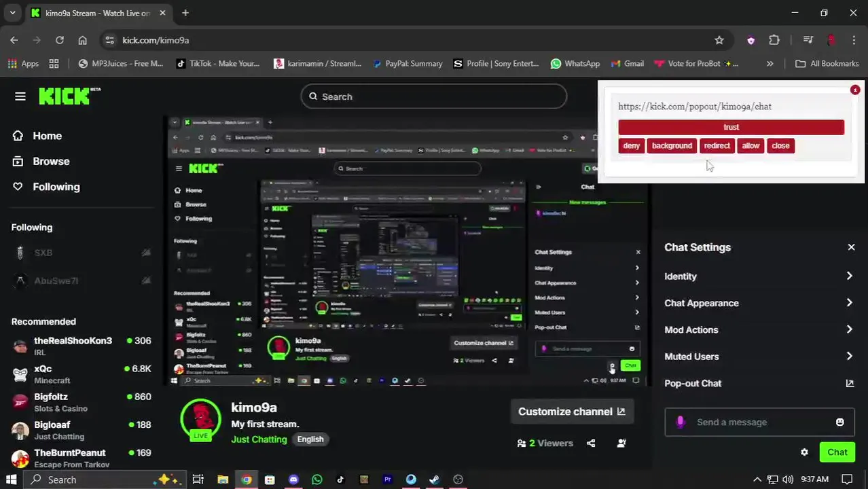Click the kimo9a channel avatar
868x489 pixels.
[x=200, y=419]
